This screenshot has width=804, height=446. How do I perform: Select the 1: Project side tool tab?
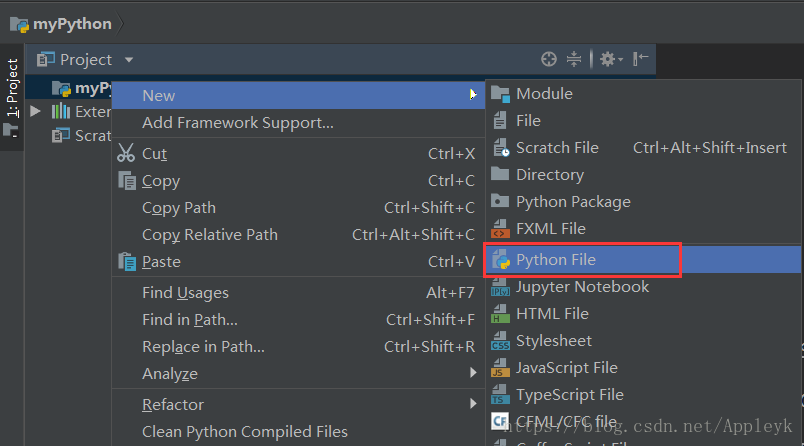pyautogui.click(x=12, y=97)
